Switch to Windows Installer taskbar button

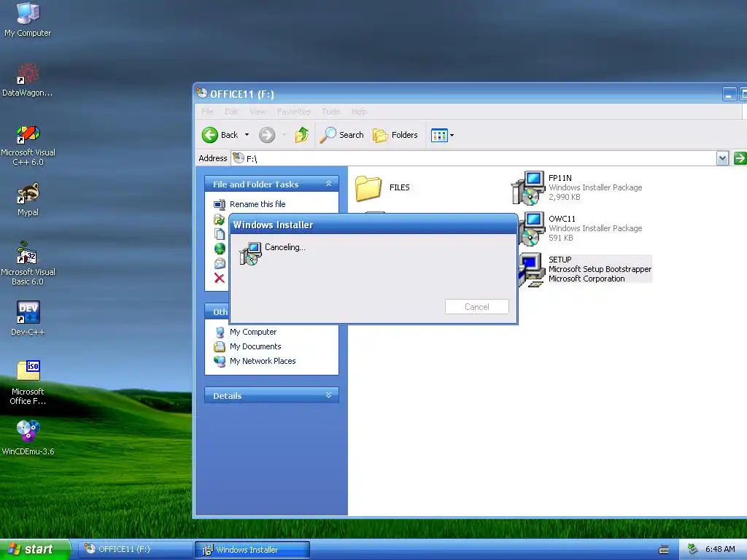[252, 550]
